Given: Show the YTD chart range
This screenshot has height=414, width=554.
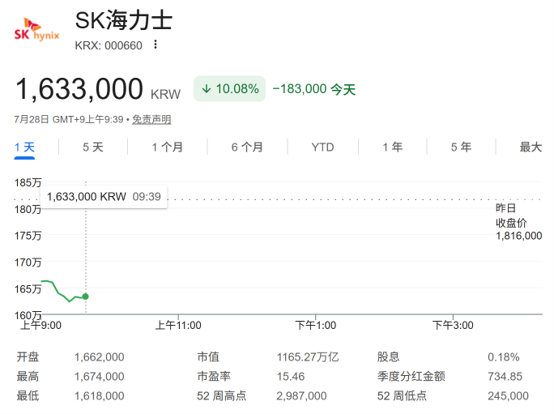Looking at the screenshot, I should [323, 147].
